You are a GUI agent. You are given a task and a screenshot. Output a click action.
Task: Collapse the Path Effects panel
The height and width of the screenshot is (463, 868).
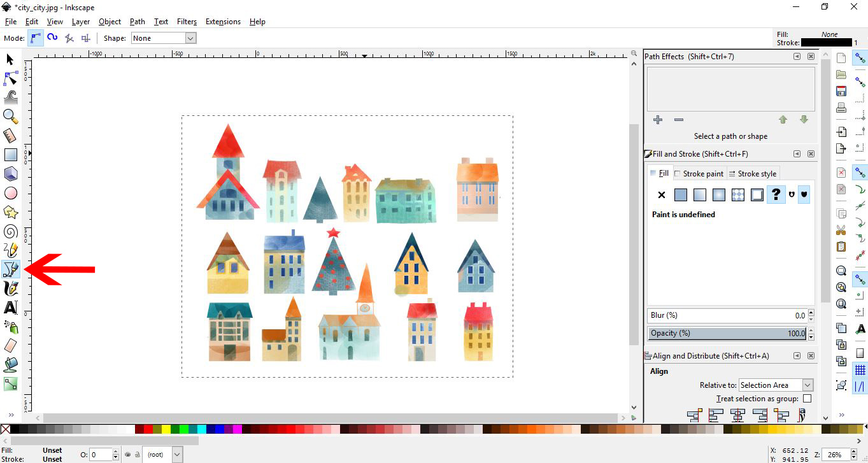[797, 57]
